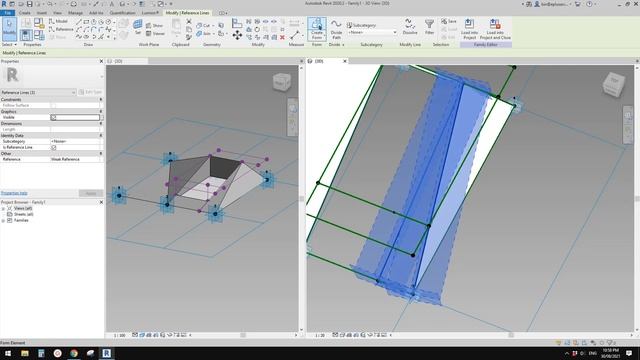
Task: Collapse the Identity Data section
Action: 101,136
